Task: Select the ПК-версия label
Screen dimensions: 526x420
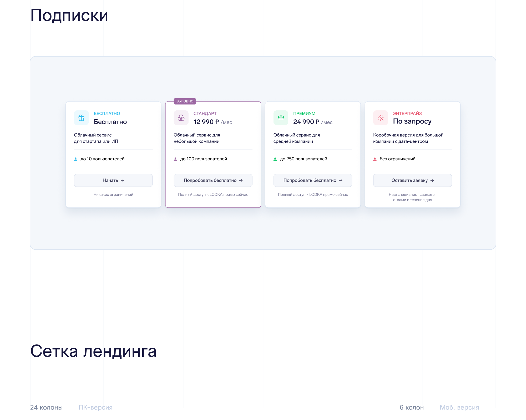Action: click(95, 407)
